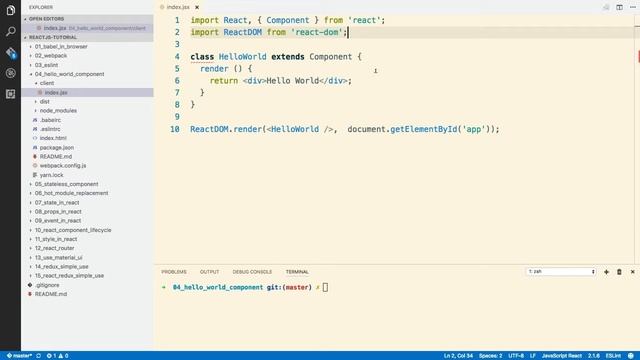Expand the 14_redux_simple_use folder

point(61,267)
